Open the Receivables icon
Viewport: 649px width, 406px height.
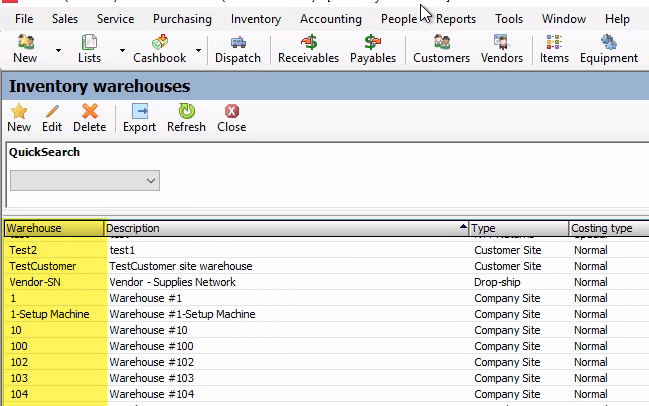(x=308, y=49)
